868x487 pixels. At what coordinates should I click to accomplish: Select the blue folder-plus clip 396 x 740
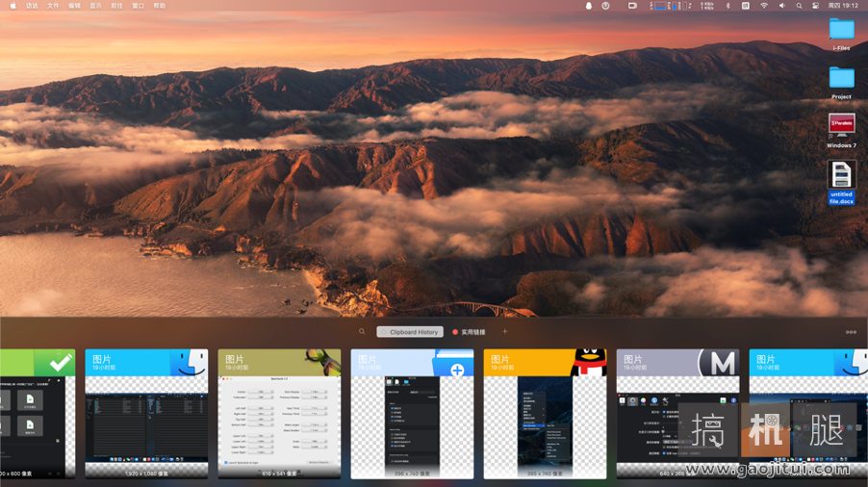point(413,414)
